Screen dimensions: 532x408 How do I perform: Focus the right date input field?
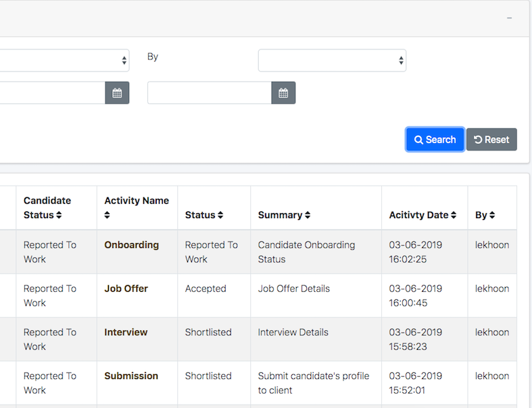click(x=210, y=93)
